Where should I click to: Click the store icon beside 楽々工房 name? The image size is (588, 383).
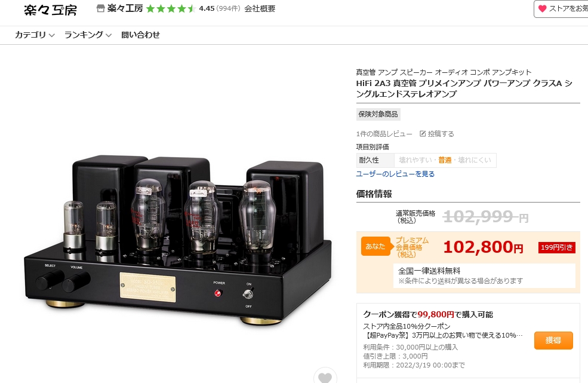(x=100, y=8)
